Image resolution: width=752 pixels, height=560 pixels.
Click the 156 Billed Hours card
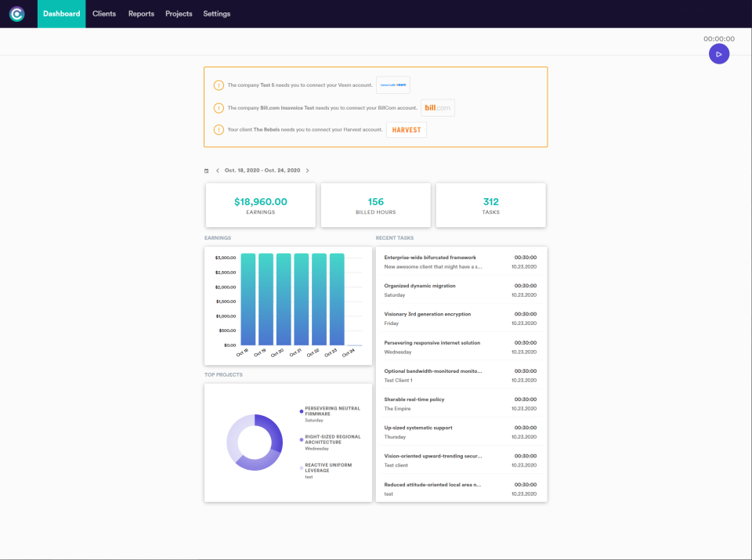pyautogui.click(x=375, y=204)
